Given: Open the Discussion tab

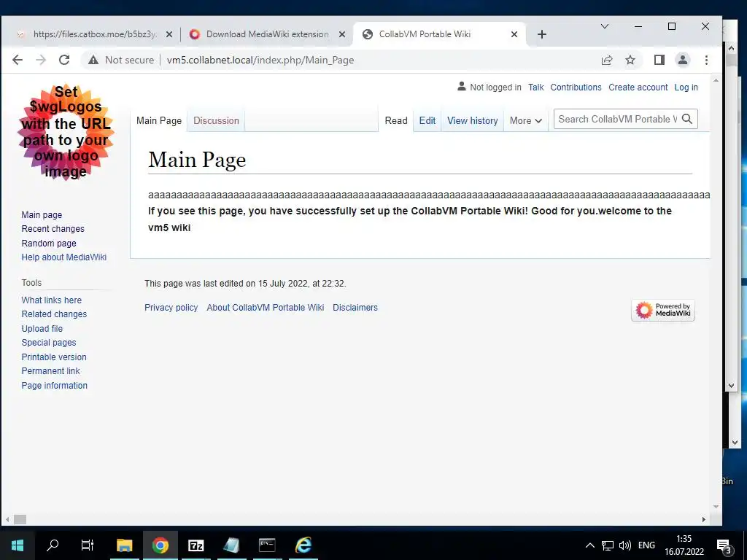Looking at the screenshot, I should (x=216, y=121).
